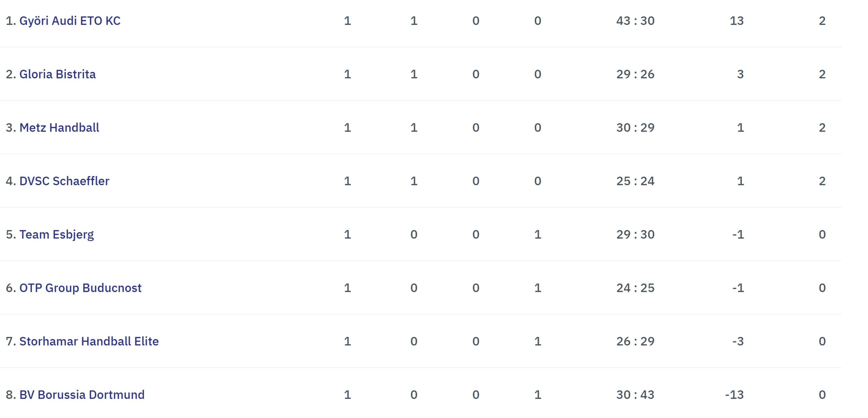The height and width of the screenshot is (418, 868).
Task: Click the 30 : 43 goals cell
Action: pyautogui.click(x=635, y=395)
